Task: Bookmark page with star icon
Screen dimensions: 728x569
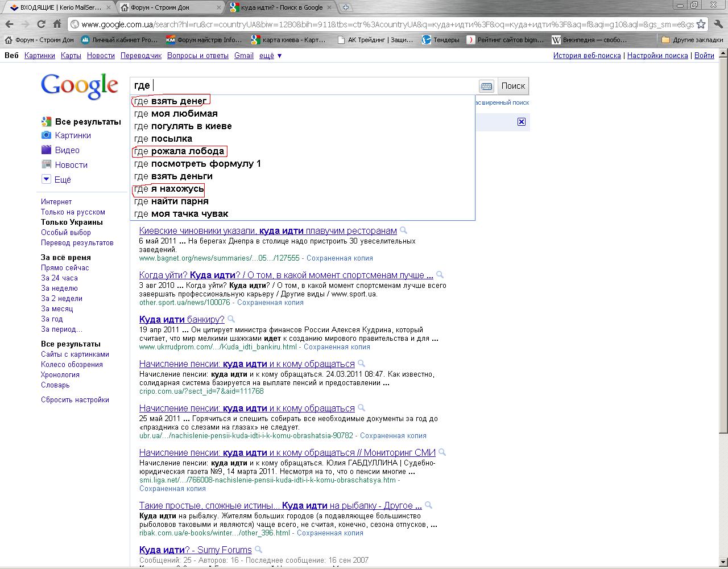Action: (701, 24)
